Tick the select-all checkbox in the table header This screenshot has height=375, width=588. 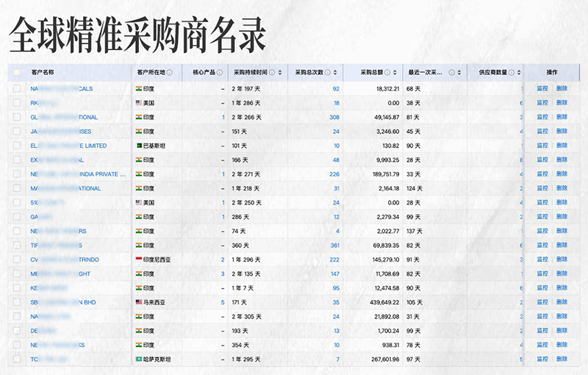pyautogui.click(x=17, y=73)
